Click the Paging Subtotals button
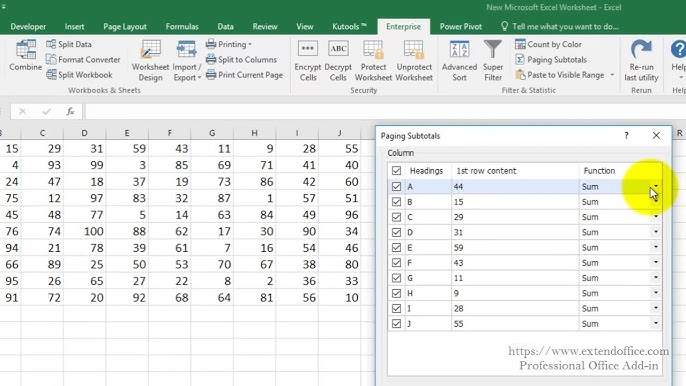686x386 pixels. [x=551, y=60]
